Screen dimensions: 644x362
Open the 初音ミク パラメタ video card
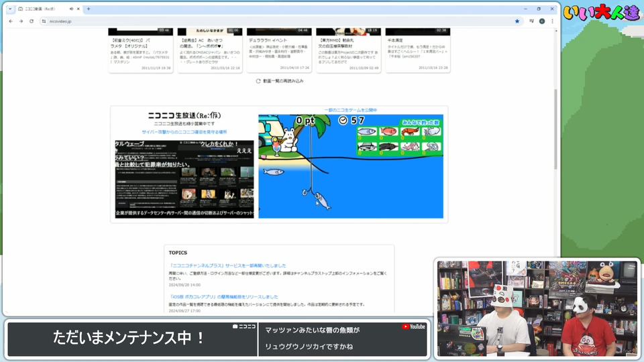pos(140,50)
